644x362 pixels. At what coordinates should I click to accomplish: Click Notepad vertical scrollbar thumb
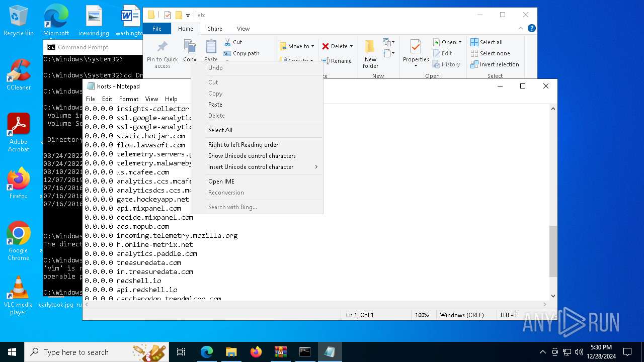point(553,251)
